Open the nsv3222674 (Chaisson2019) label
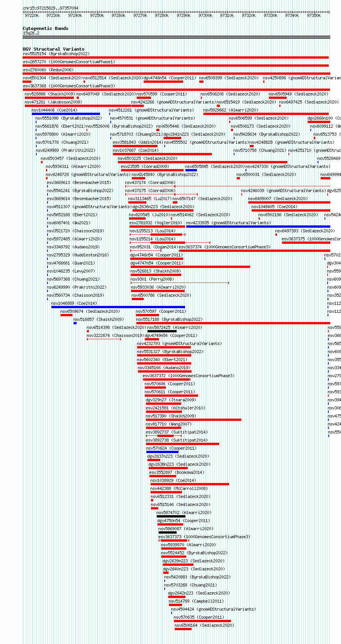The height and width of the screenshot is (644, 341). tap(115, 335)
